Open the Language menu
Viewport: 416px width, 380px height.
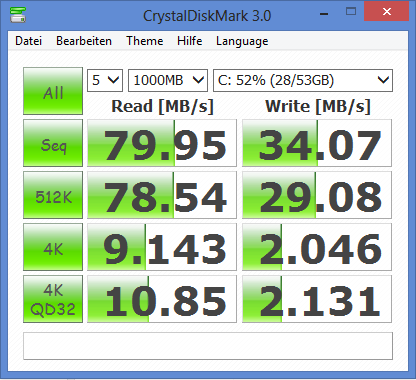(242, 41)
